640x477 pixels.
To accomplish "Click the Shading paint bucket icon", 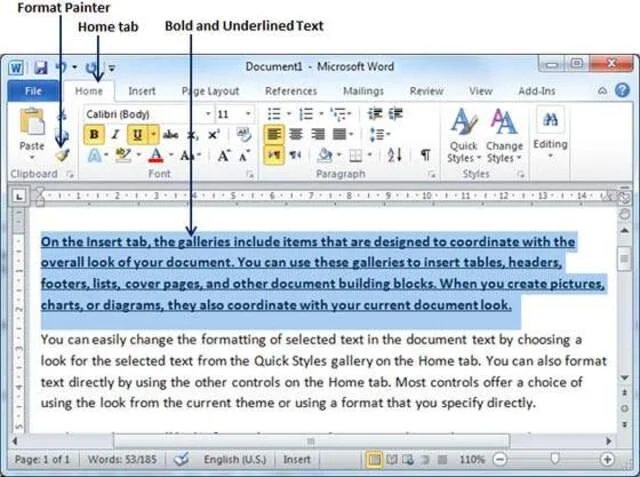I will [325, 155].
